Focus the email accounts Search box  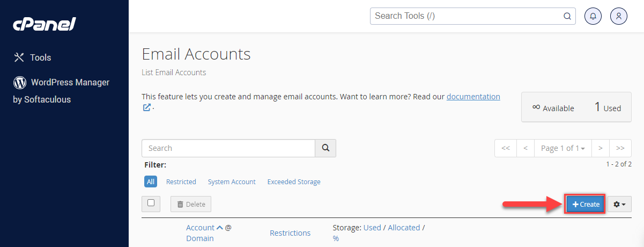point(228,148)
